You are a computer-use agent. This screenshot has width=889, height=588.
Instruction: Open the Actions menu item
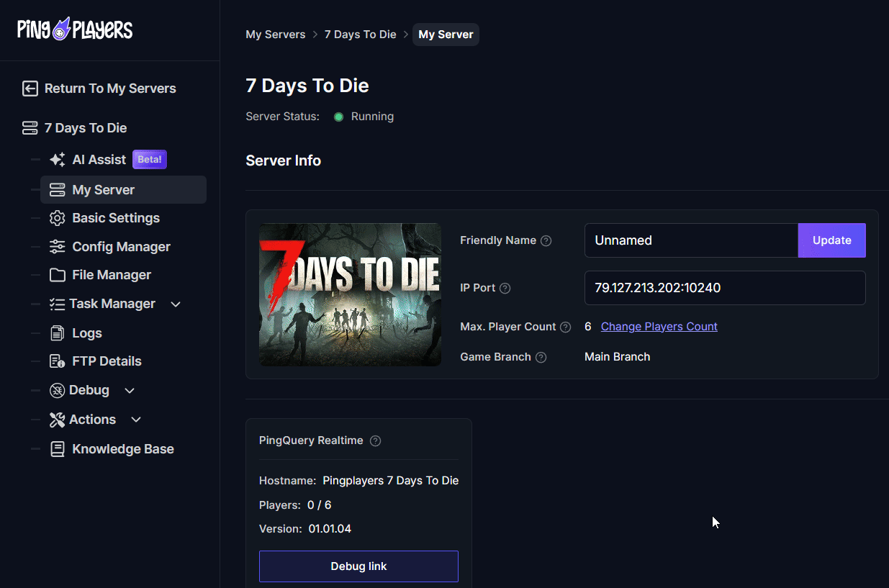pyautogui.click(x=92, y=420)
